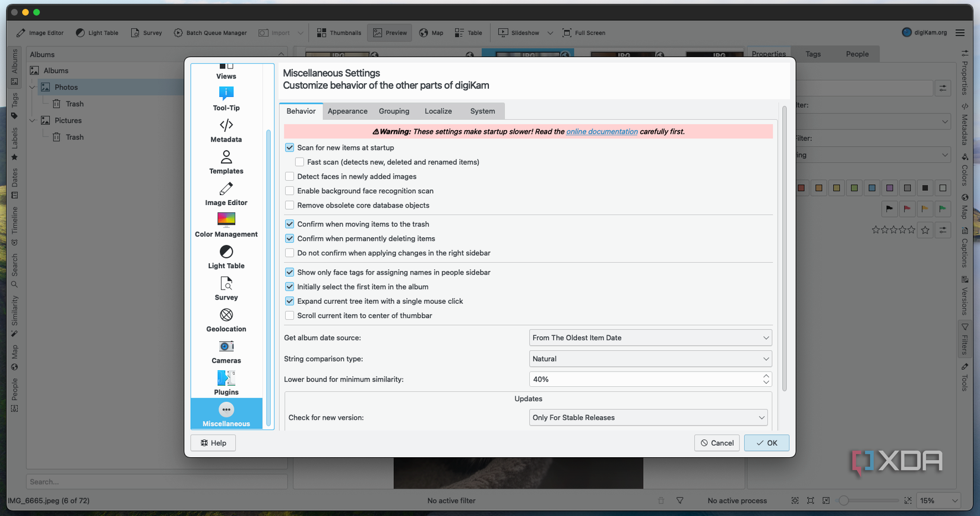Switch to the Grouping tab

click(394, 111)
